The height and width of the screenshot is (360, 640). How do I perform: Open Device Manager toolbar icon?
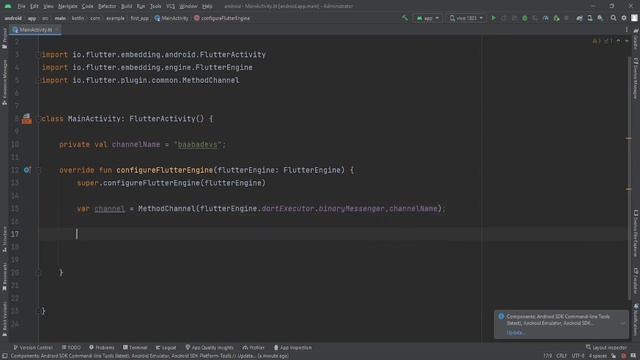[x=590, y=18]
